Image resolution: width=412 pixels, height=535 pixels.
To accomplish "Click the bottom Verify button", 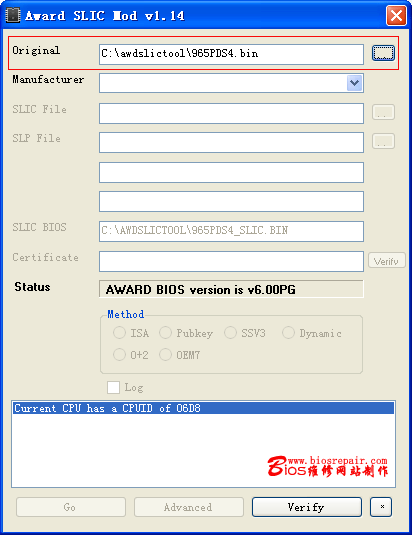I will [307, 507].
